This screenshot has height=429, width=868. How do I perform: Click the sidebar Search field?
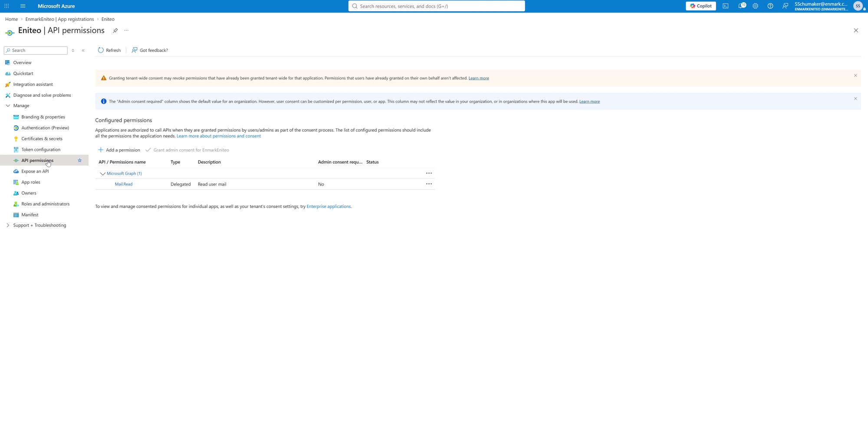pos(36,50)
